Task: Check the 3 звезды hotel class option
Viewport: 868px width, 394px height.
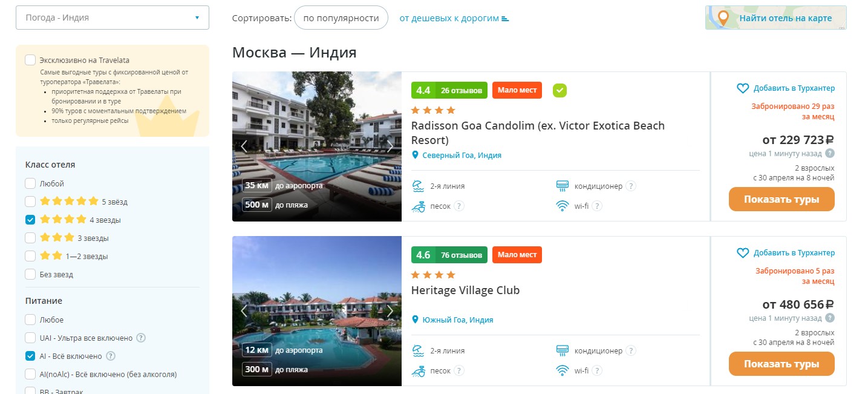Action: tap(30, 238)
